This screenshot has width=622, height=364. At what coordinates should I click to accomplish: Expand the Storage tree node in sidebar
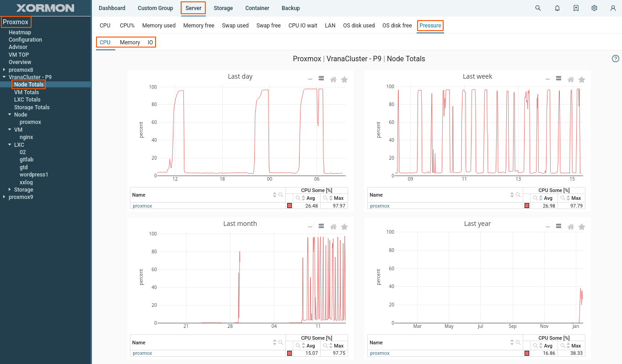(x=10, y=190)
